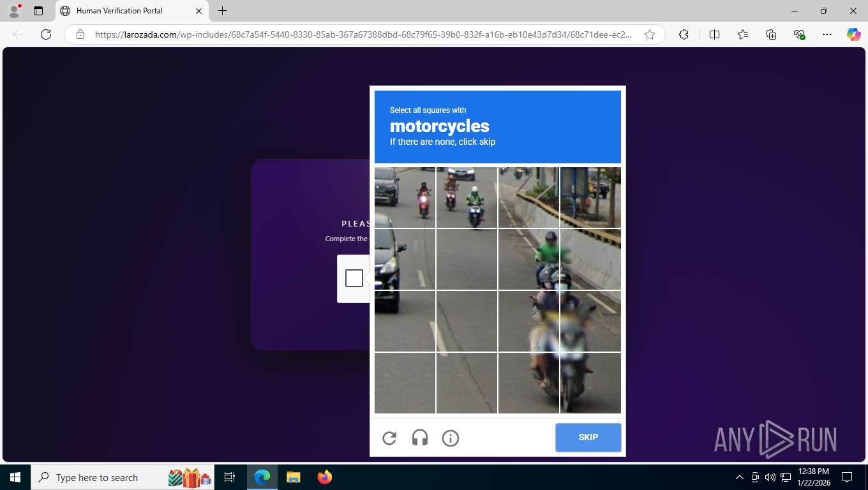
Task: Tick the verification checkbox behind the captcha
Action: pos(354,278)
